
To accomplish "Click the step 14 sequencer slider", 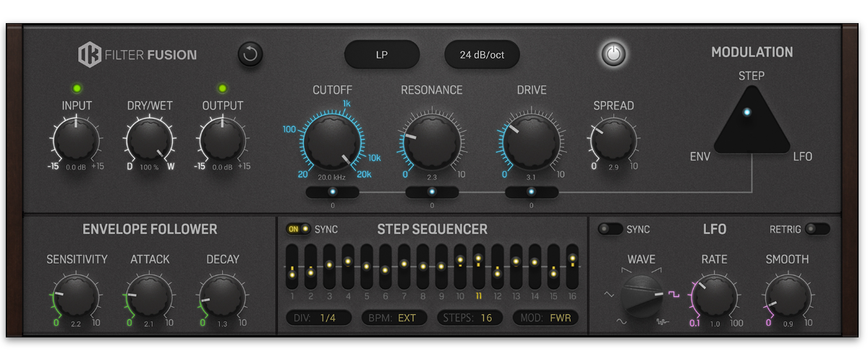I will [535, 266].
